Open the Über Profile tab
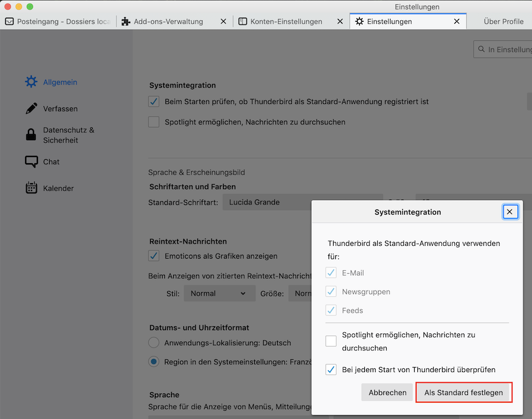Screen dimensions: 532x419 point(503,21)
